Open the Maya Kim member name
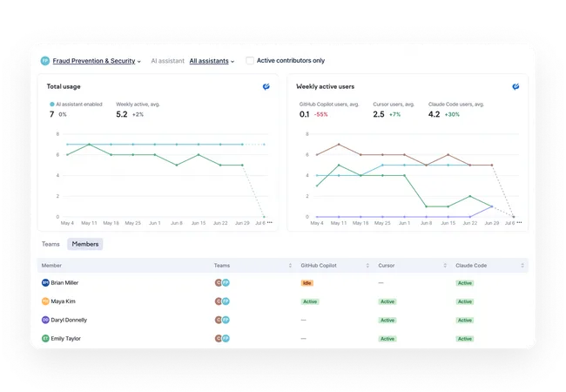This screenshot has height=392, width=566. [64, 301]
